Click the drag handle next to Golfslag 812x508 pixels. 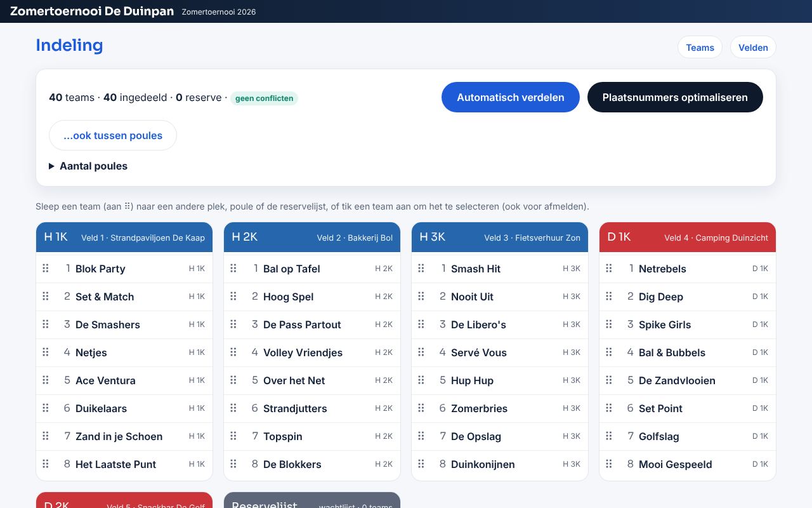609,436
